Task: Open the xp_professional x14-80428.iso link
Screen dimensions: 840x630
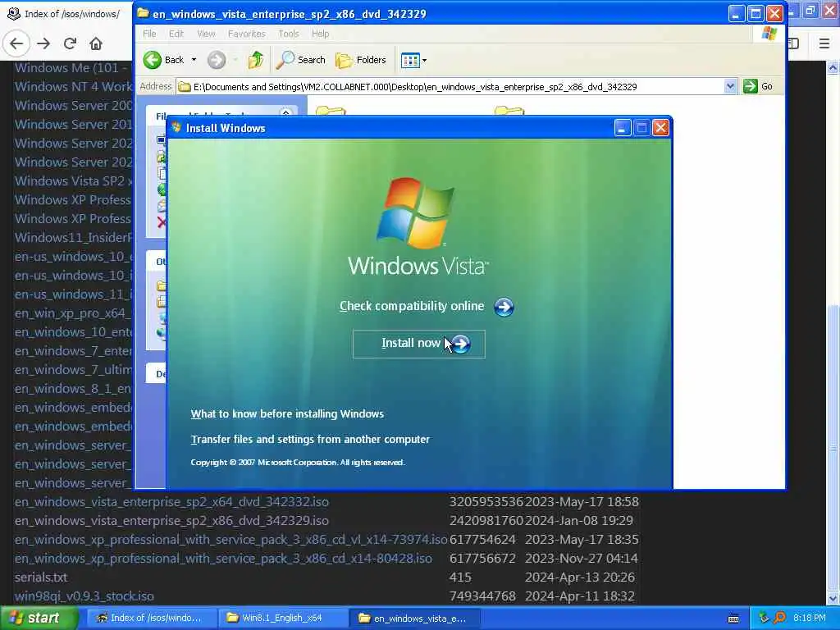Action: 223,558
